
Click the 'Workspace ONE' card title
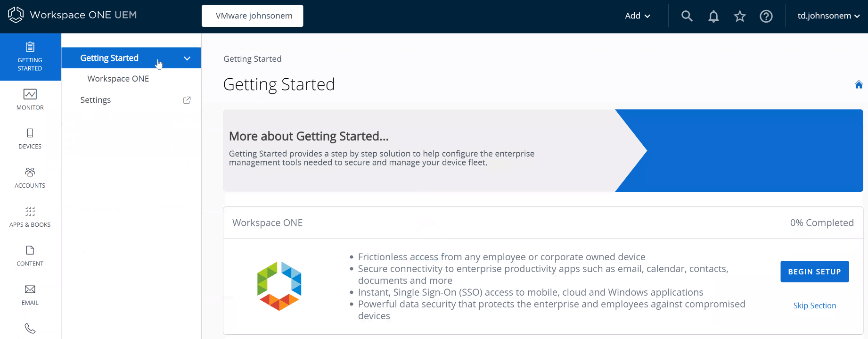[268, 223]
